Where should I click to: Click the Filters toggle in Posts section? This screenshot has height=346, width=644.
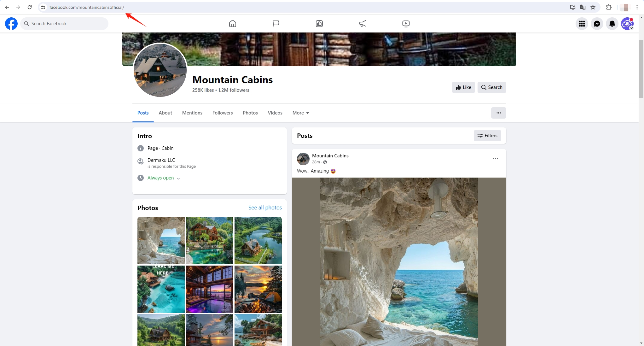pyautogui.click(x=488, y=136)
